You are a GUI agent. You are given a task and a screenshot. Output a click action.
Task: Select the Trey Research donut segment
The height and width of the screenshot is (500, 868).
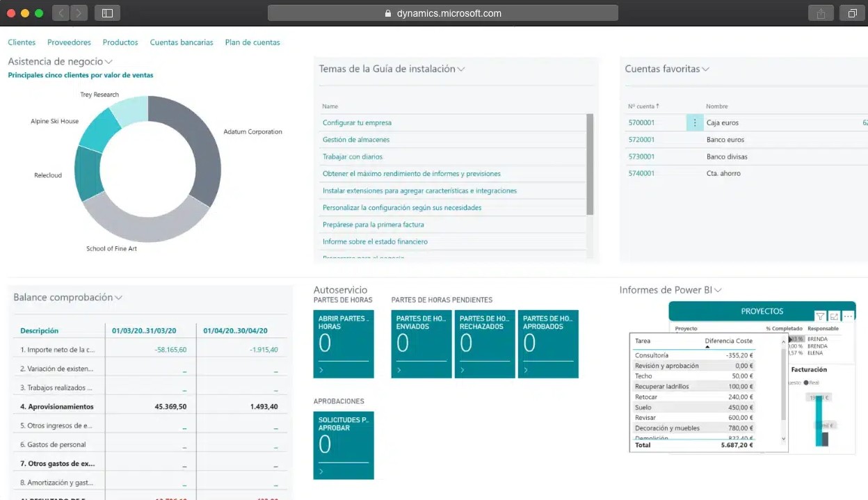pos(130,111)
